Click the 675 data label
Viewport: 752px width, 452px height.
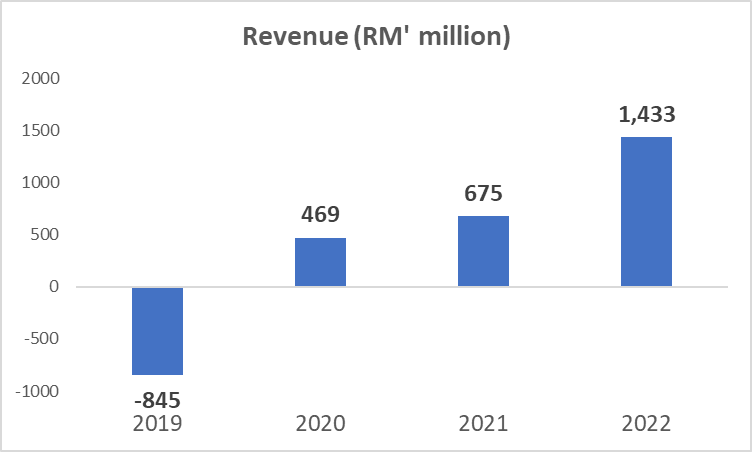pyautogui.click(x=483, y=194)
